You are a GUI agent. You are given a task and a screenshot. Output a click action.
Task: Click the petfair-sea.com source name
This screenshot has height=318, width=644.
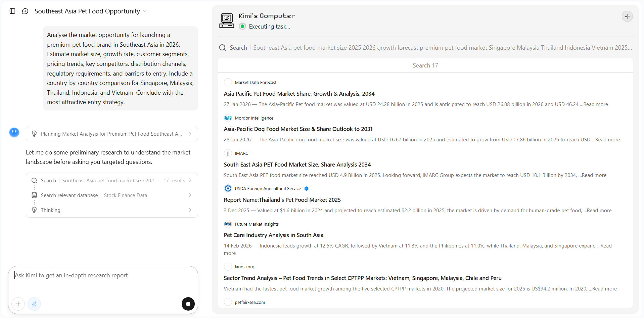click(250, 302)
